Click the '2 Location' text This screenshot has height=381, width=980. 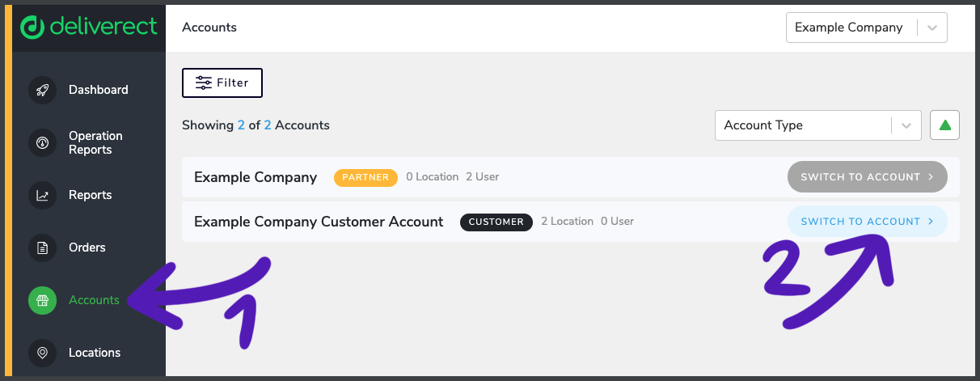(x=567, y=222)
